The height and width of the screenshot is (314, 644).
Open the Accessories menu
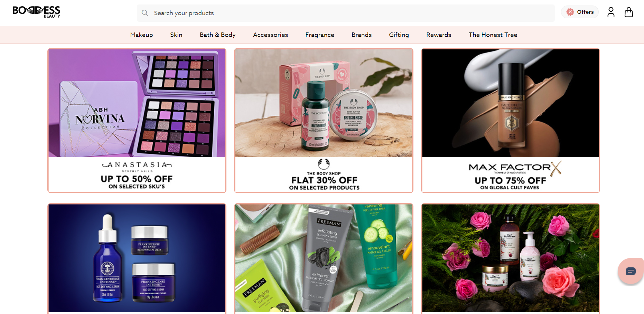pyautogui.click(x=270, y=35)
